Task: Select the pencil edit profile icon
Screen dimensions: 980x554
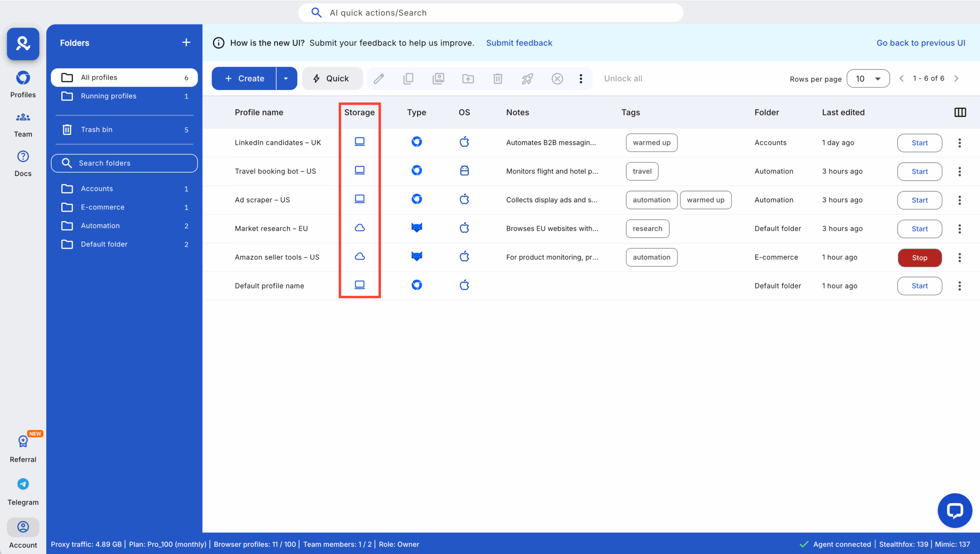Action: [379, 78]
